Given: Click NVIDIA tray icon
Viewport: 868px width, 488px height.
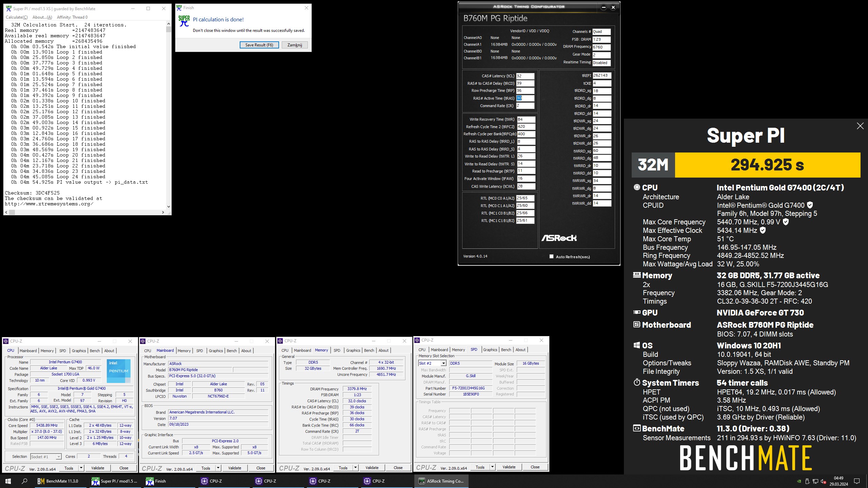Looking at the screenshot, I should pos(799,481).
